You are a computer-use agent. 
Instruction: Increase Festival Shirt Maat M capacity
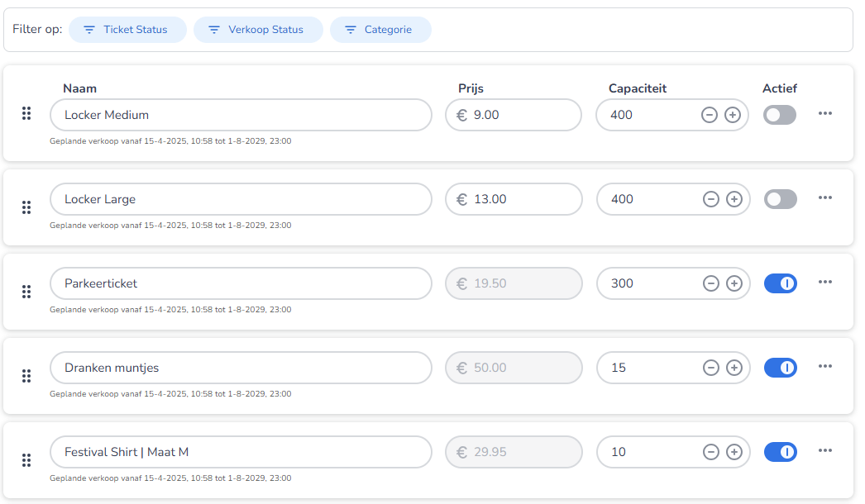pos(734,452)
